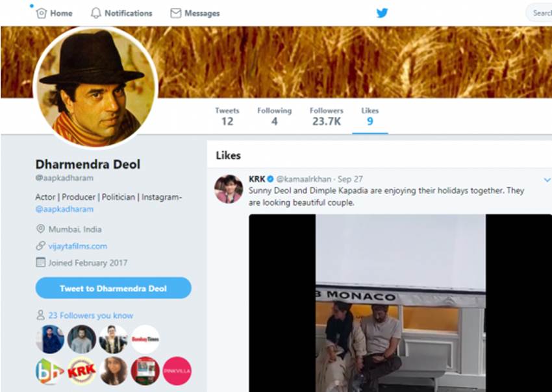Open the Following tab
The width and height of the screenshot is (552, 392).
click(274, 116)
